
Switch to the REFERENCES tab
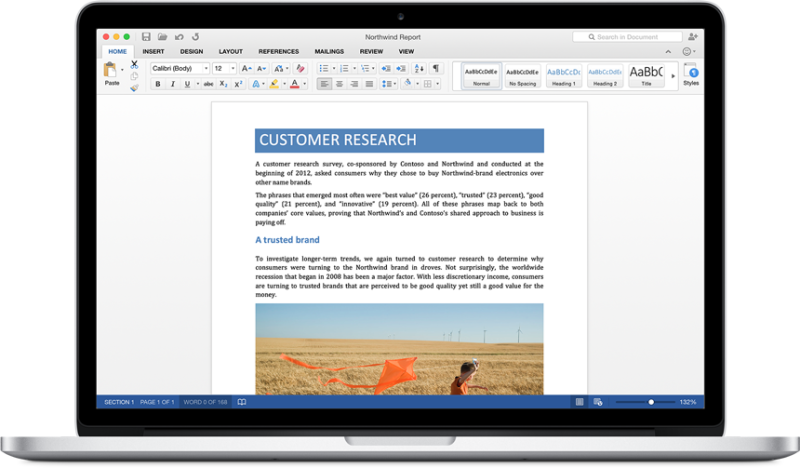(x=279, y=52)
